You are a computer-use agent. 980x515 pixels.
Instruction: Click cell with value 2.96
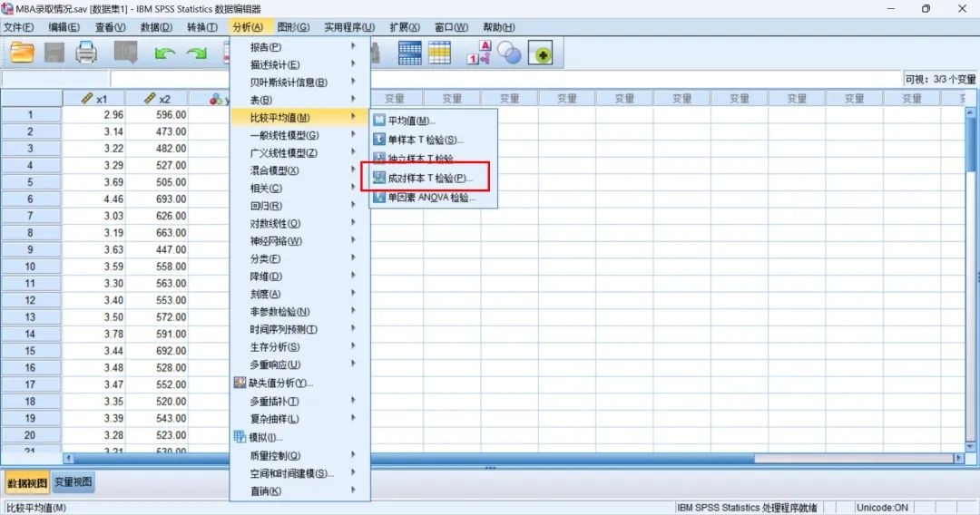(93, 115)
